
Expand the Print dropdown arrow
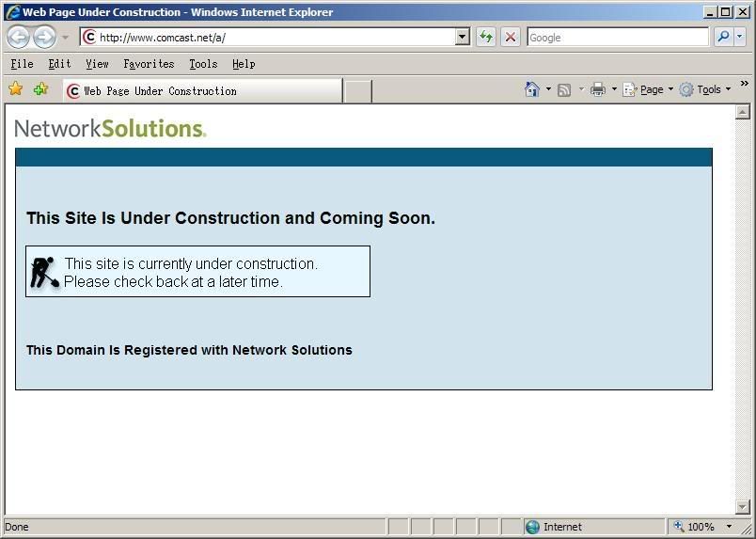click(x=614, y=89)
